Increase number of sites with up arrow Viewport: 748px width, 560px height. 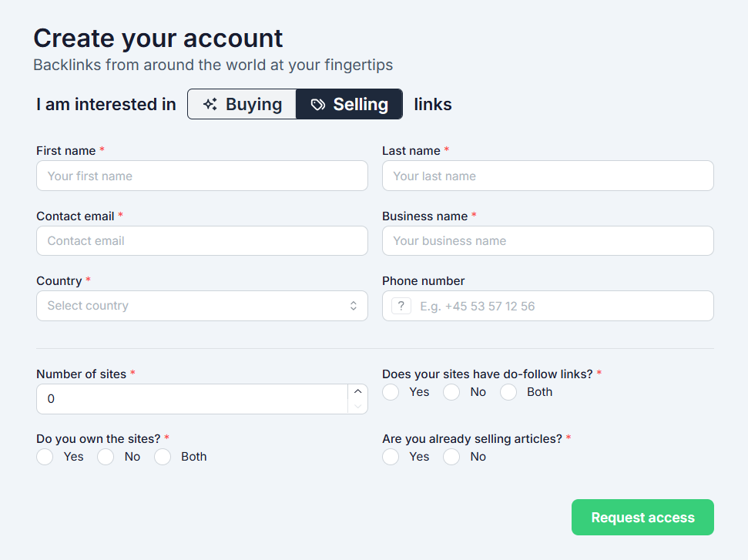[357, 391]
